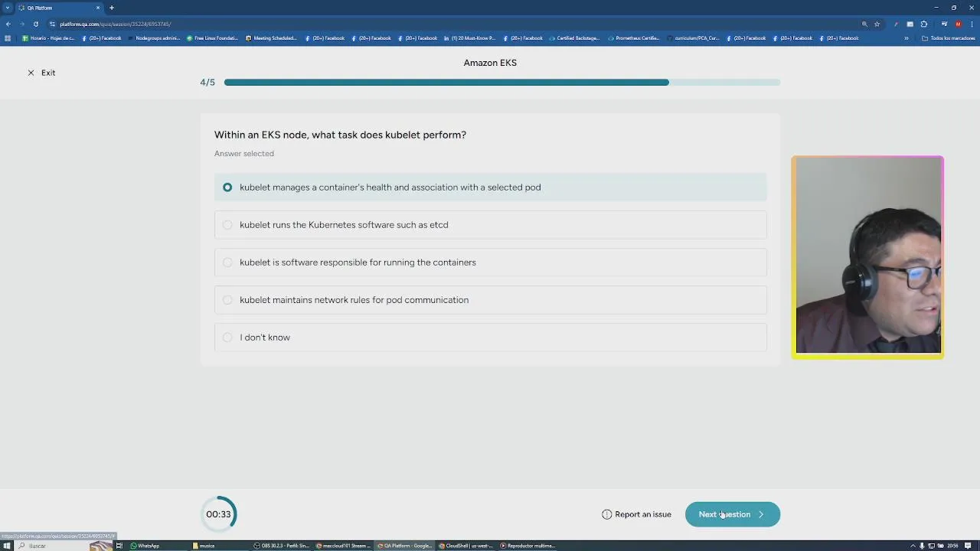Click the Next question arrow chevron
The height and width of the screenshot is (551, 980).
pyautogui.click(x=761, y=514)
